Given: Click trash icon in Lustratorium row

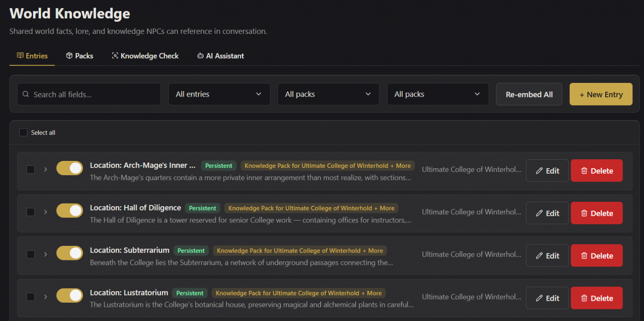Looking at the screenshot, I should 584,298.
